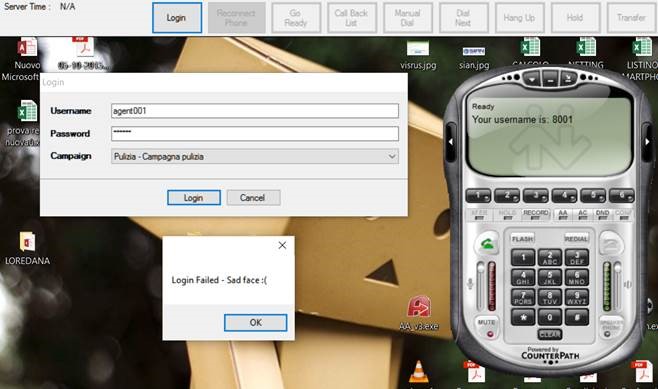Screen dimensions: 658x389
Task: Select softphone line 1
Action: pos(478,196)
